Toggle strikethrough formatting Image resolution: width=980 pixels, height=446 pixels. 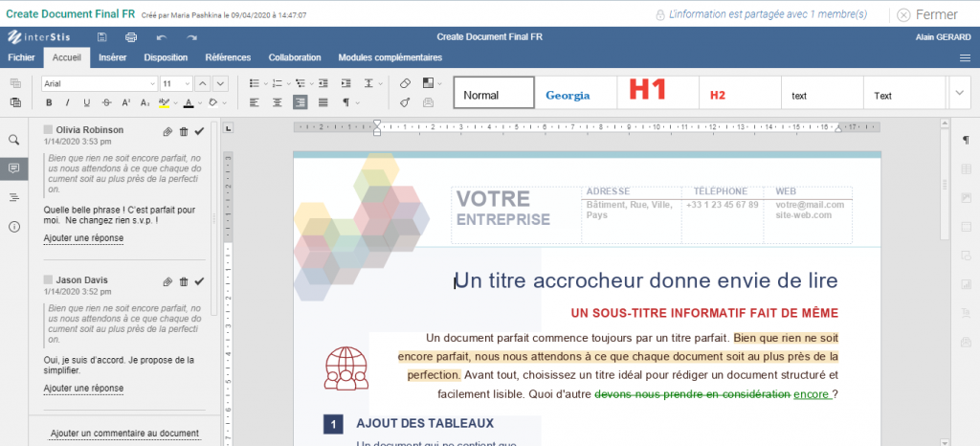click(x=106, y=102)
